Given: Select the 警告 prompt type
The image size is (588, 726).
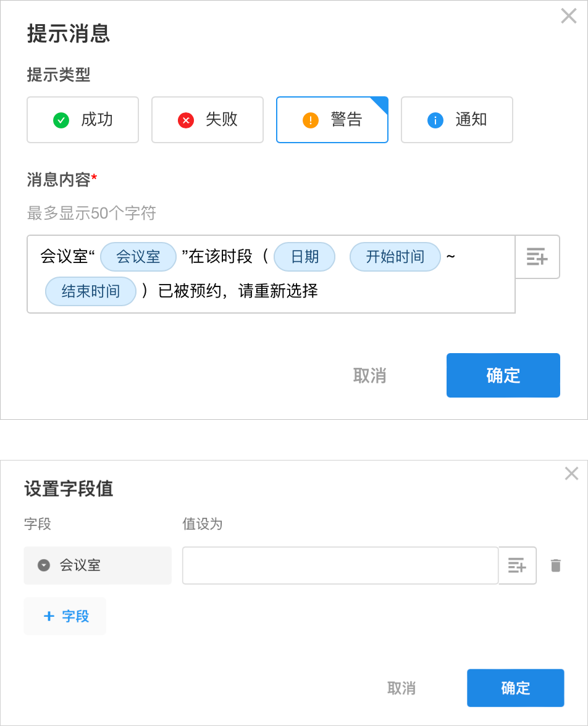Looking at the screenshot, I should point(332,120).
